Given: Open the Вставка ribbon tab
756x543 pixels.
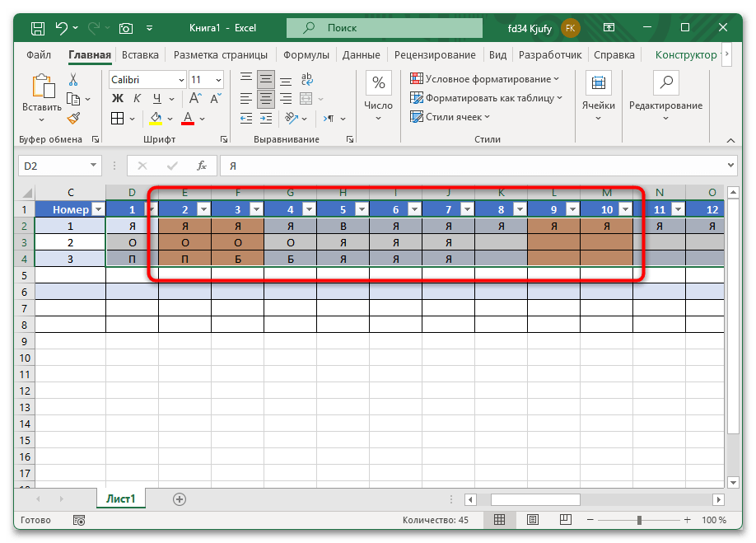Looking at the screenshot, I should click(x=140, y=55).
